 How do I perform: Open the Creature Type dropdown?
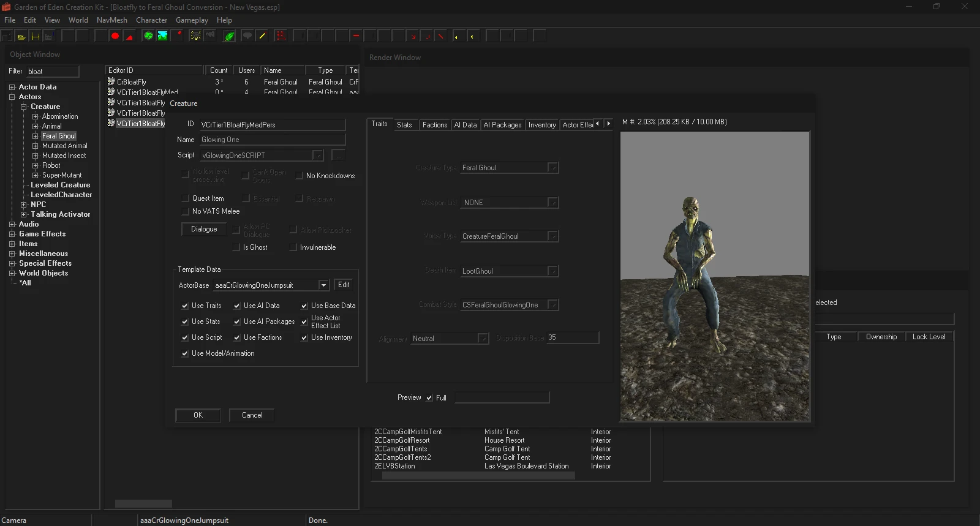[552, 168]
